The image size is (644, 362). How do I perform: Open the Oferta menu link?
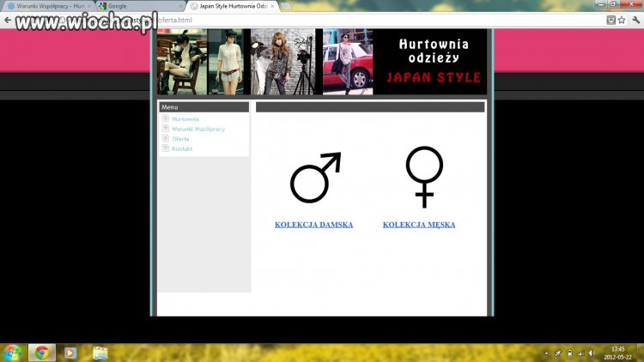tap(180, 139)
